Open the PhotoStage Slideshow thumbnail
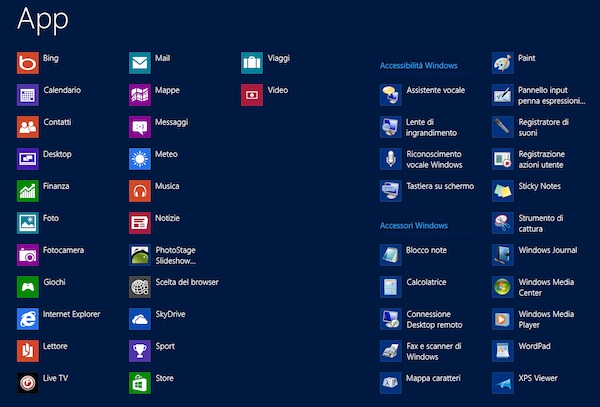Image resolution: width=600 pixels, height=407 pixels. [140, 255]
